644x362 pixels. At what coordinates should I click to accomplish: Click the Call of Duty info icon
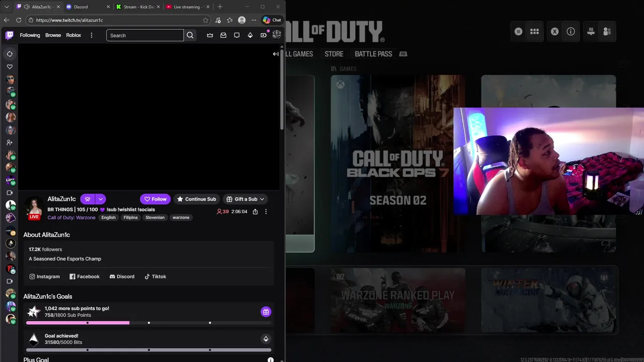[571, 31]
